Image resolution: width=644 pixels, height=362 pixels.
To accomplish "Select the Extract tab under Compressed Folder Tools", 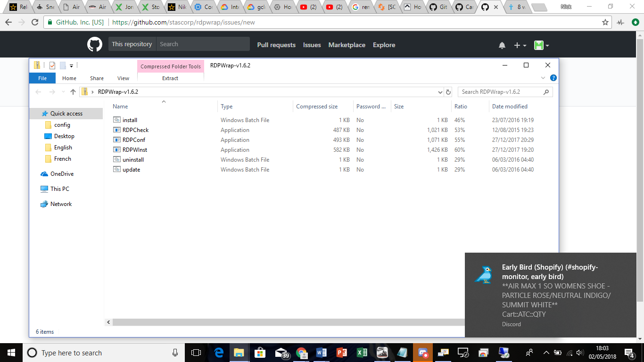I will tap(170, 78).
